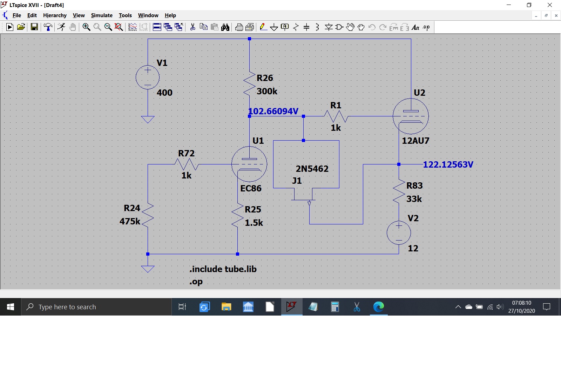Place a Capacitor with toolbar icon
This screenshot has height=392, width=561.
pyautogui.click(x=306, y=27)
